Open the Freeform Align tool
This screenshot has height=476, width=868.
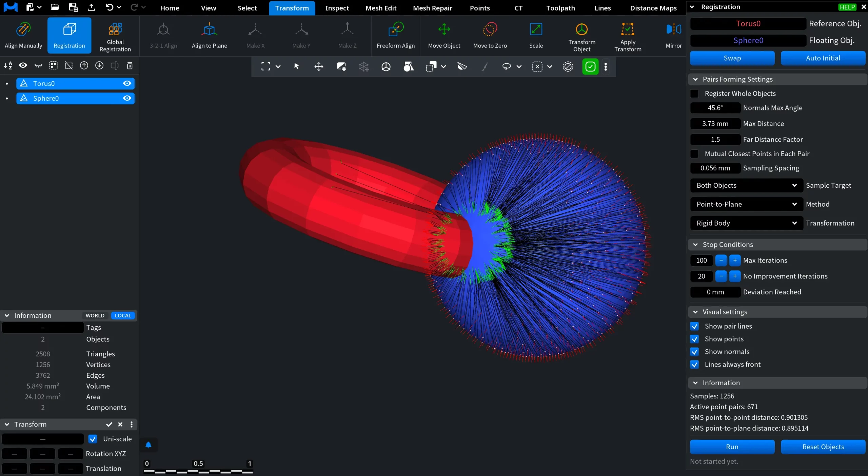pyautogui.click(x=396, y=35)
